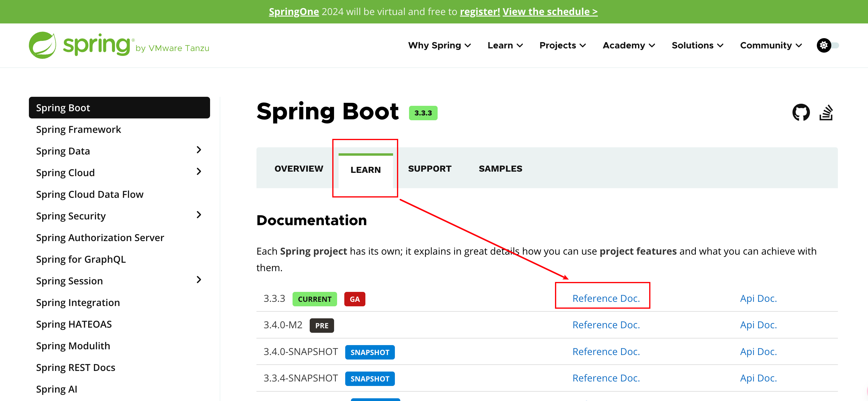Viewport: 868px width, 401px height.
Task: Click the GA badge on 3.3.3 row
Action: click(x=355, y=299)
